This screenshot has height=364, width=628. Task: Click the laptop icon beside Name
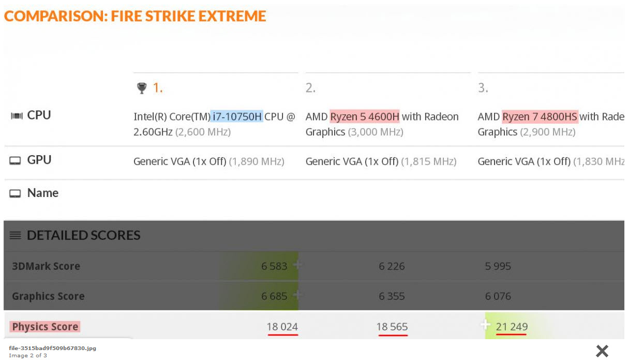coord(15,193)
